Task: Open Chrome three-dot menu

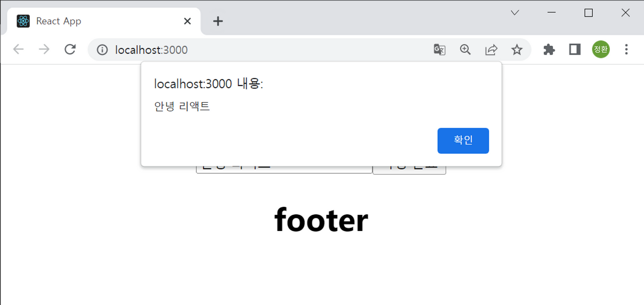Action: click(x=626, y=49)
